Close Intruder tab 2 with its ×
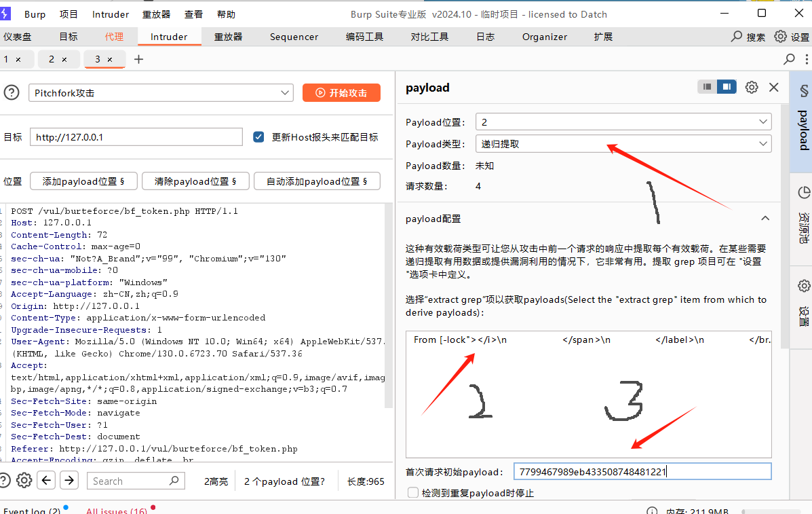This screenshot has width=812, height=514. pos(64,60)
